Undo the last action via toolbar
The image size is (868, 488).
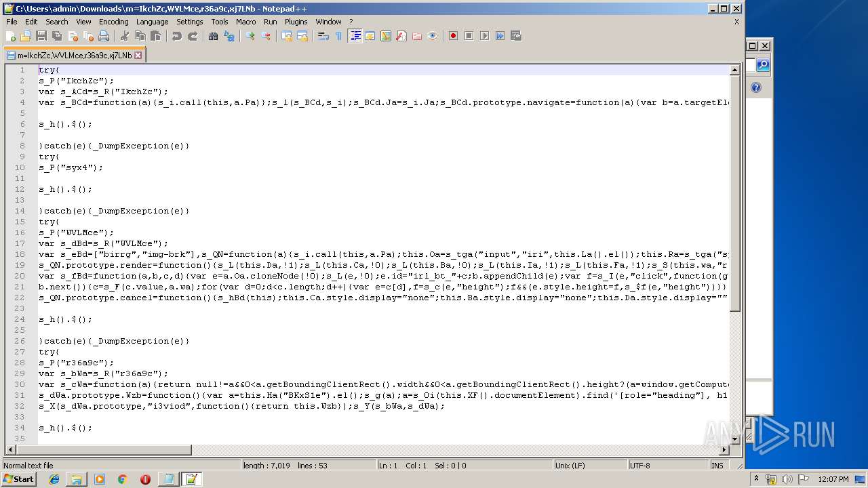[176, 36]
